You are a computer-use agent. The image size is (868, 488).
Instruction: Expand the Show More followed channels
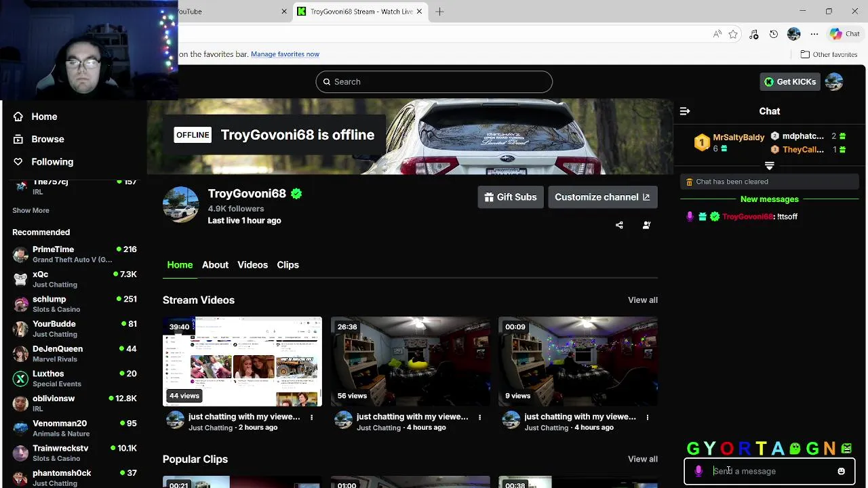tap(31, 210)
